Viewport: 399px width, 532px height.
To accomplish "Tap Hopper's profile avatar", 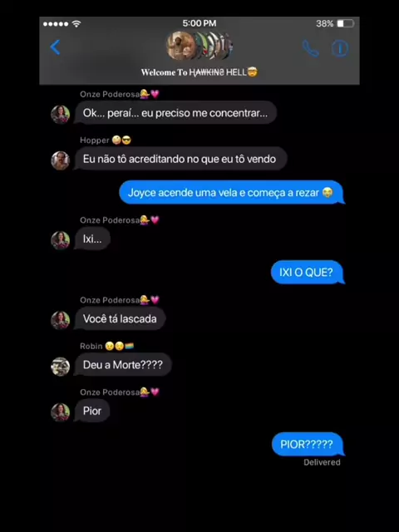I will click(61, 160).
